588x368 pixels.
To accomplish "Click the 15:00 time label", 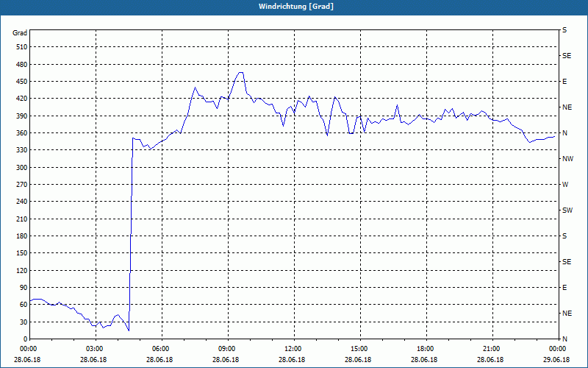I will (x=359, y=349).
